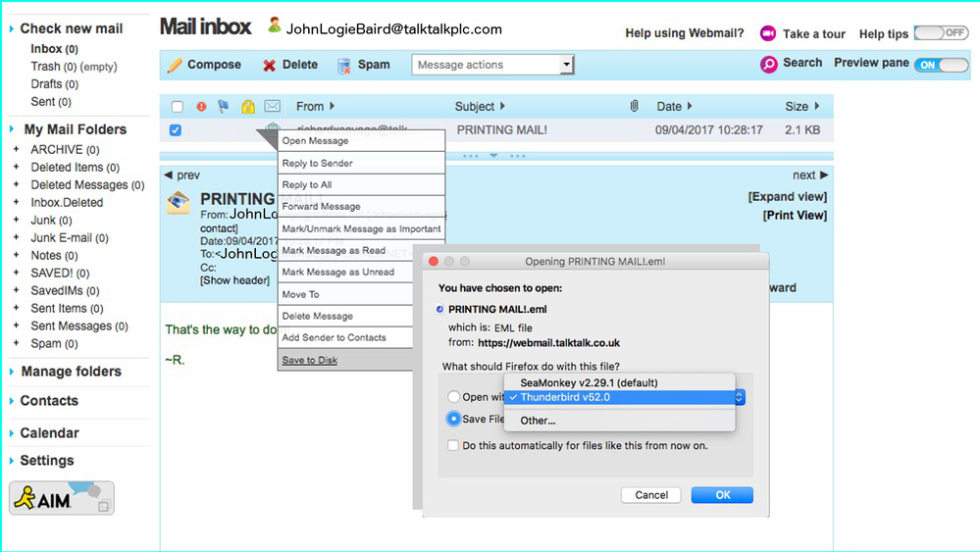Screen dimensions: 980x552
Task: Toggle Help tips switch currently OFF
Action: 941,32
